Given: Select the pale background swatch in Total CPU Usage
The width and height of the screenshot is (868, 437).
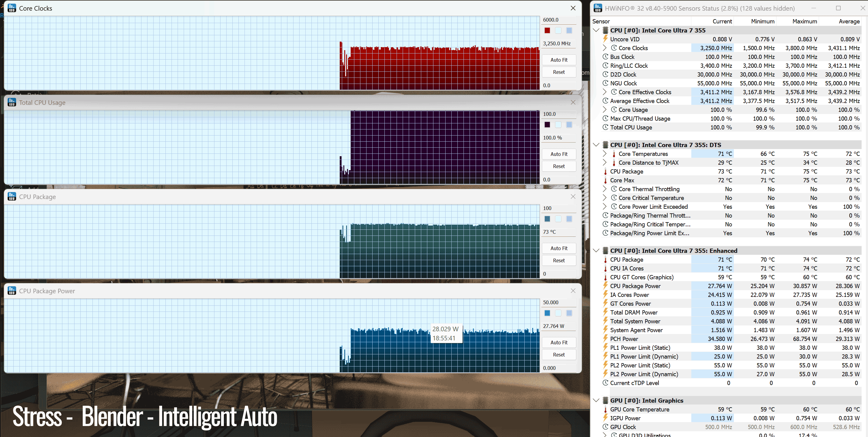Looking at the screenshot, I should coord(558,125).
